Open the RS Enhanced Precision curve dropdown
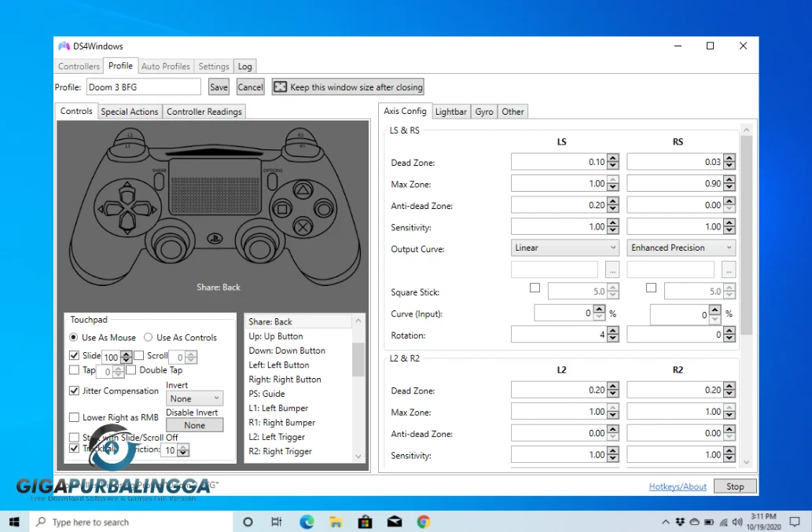 (x=680, y=248)
